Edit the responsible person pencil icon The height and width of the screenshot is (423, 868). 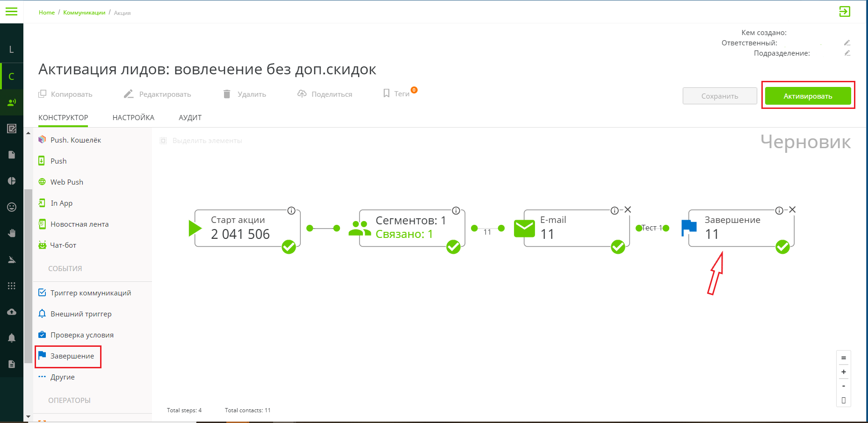pyautogui.click(x=847, y=43)
